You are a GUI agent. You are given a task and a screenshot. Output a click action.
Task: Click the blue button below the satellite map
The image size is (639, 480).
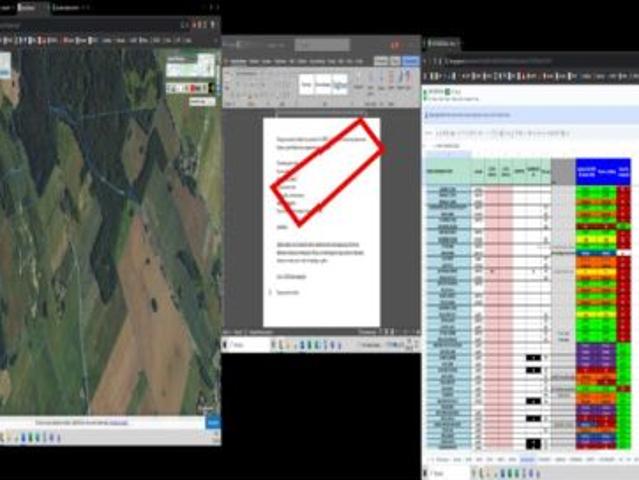click(x=213, y=423)
